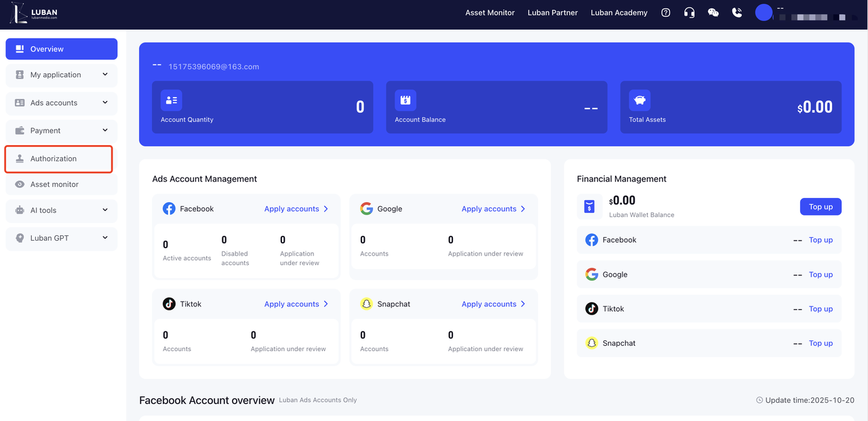Click the arrow beside Facebook Apply accounts
868x421 pixels.
[326, 209]
